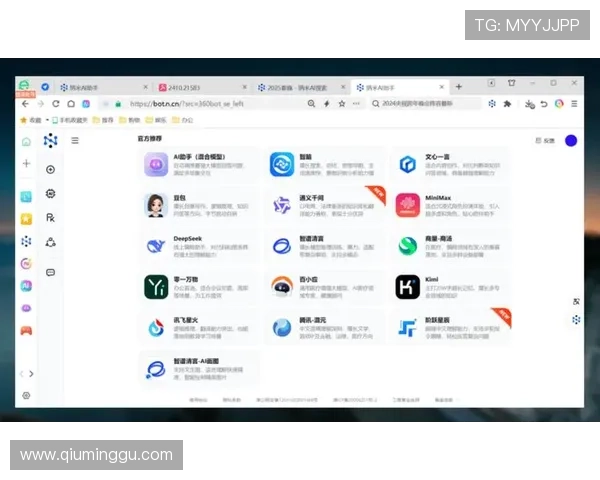This screenshot has width=600, height=480.
Task: Click the feedback link beside the avatar
Action: pos(545,140)
